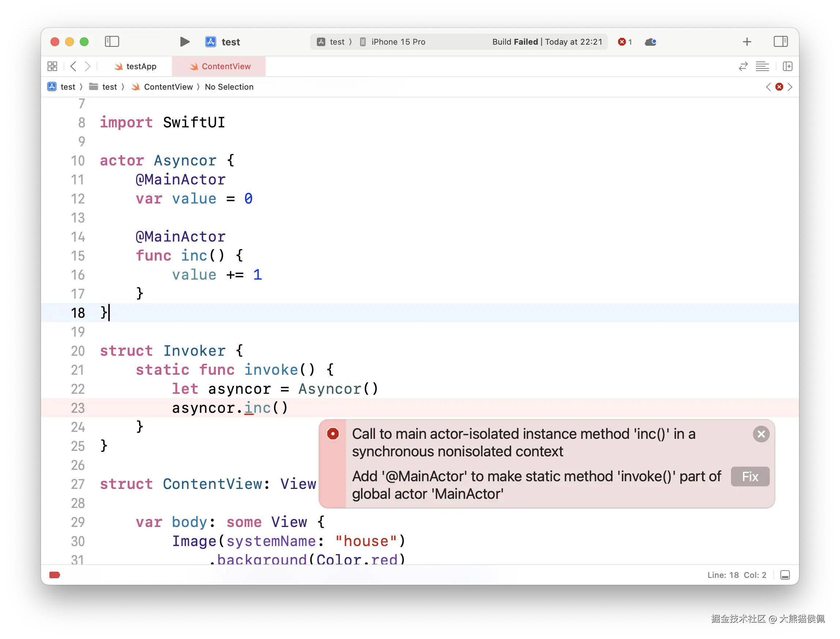The width and height of the screenshot is (840, 639).
Task: Click the red error count indicator
Action: [625, 42]
